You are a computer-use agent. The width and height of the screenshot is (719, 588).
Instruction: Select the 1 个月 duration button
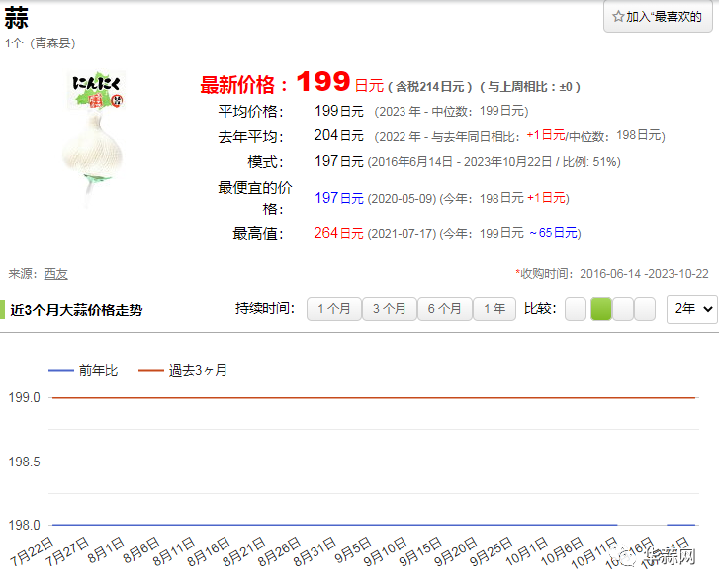[x=334, y=309]
